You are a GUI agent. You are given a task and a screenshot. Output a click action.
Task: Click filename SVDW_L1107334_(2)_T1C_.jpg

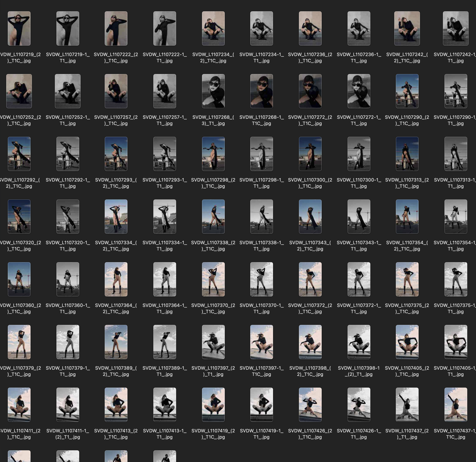click(116, 246)
